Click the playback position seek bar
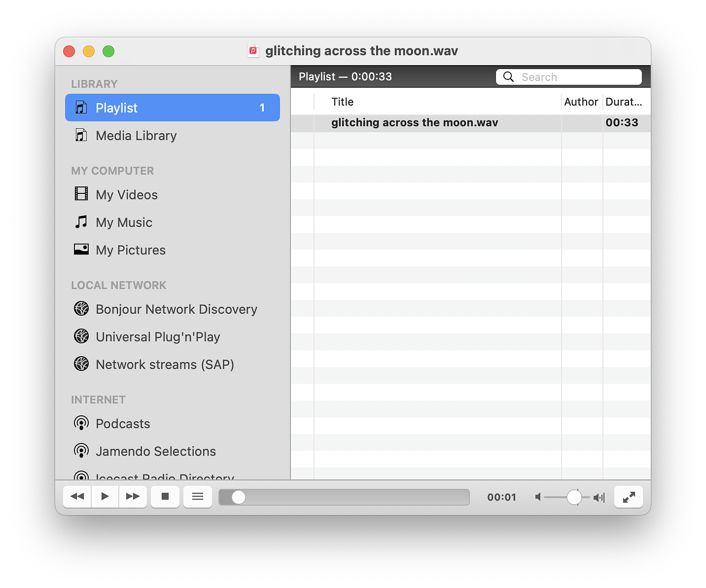This screenshot has width=706, height=588. click(x=344, y=497)
